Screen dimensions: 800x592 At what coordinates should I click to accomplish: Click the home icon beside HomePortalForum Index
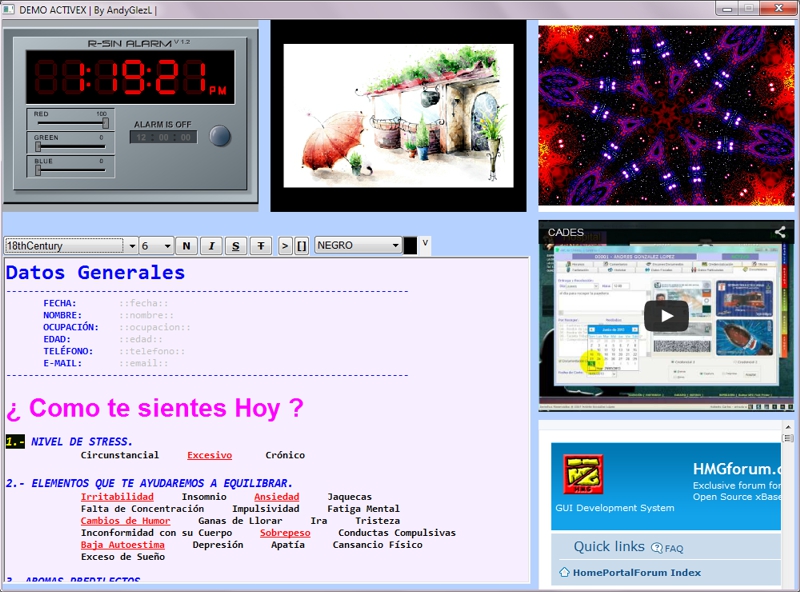(x=564, y=572)
